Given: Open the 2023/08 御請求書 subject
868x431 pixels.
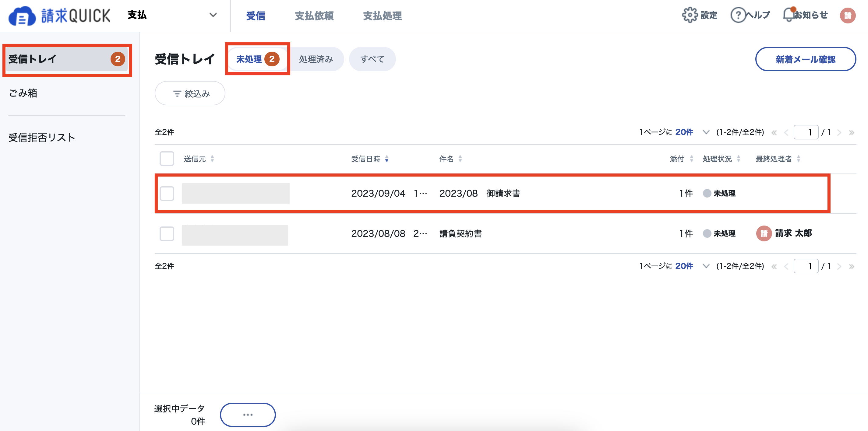Looking at the screenshot, I should [x=480, y=193].
